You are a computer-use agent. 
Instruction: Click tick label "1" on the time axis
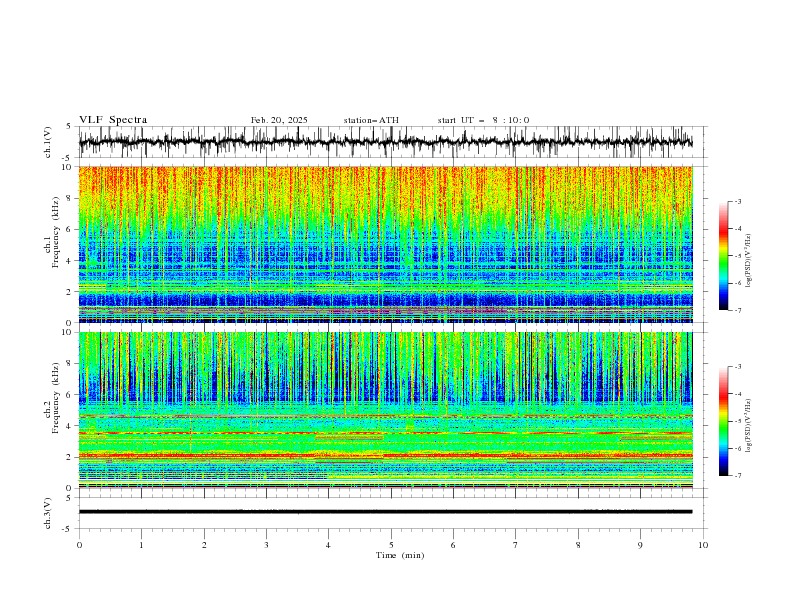pos(141,545)
